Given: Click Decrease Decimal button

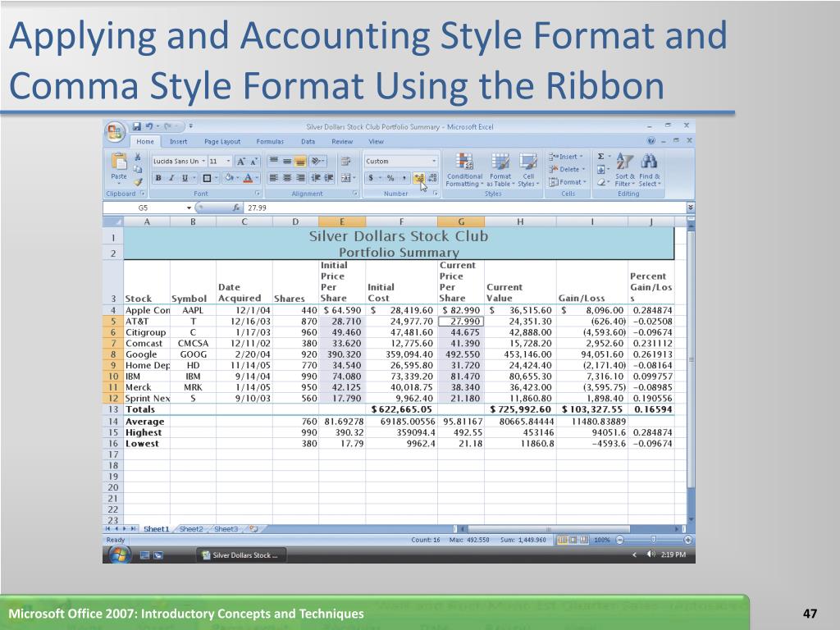Looking at the screenshot, I should (432, 178).
